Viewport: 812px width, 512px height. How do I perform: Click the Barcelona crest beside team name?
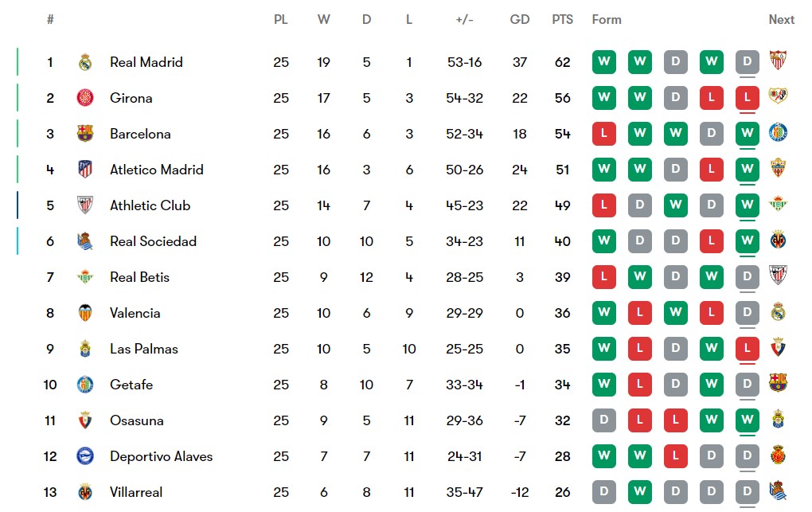click(85, 134)
